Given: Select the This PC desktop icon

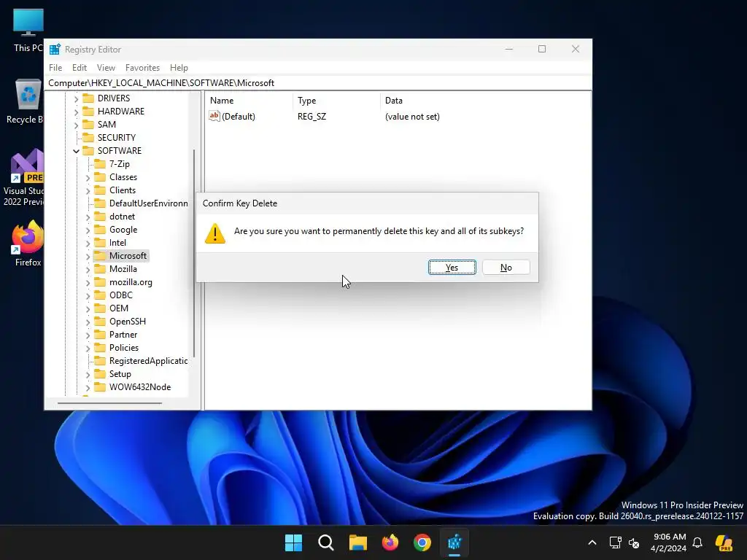Looking at the screenshot, I should [x=28, y=30].
